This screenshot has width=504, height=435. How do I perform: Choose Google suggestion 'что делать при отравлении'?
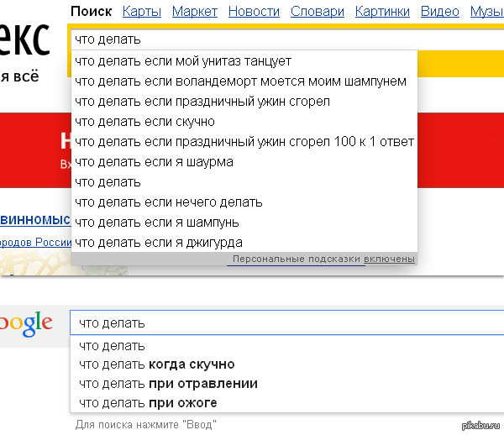[x=168, y=384]
